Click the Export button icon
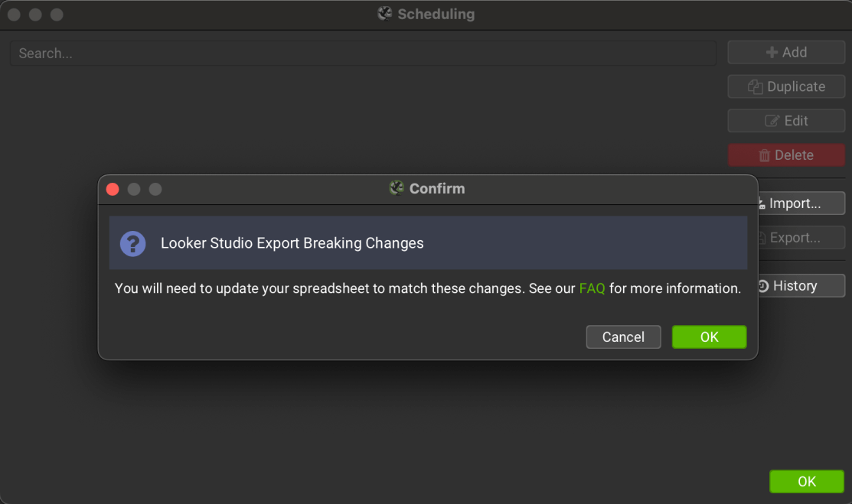The height and width of the screenshot is (504, 852). coord(762,238)
